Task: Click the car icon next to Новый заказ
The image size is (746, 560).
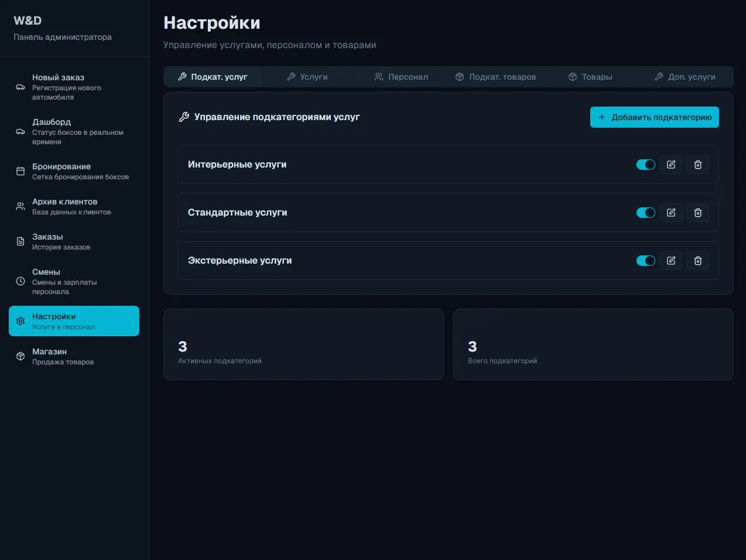Action: tap(19, 87)
